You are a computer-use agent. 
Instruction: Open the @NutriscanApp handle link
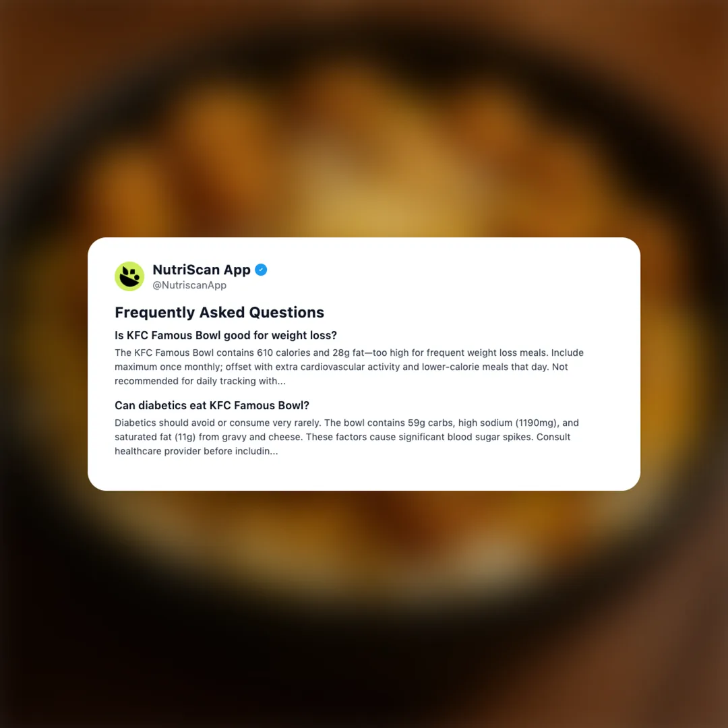189,285
